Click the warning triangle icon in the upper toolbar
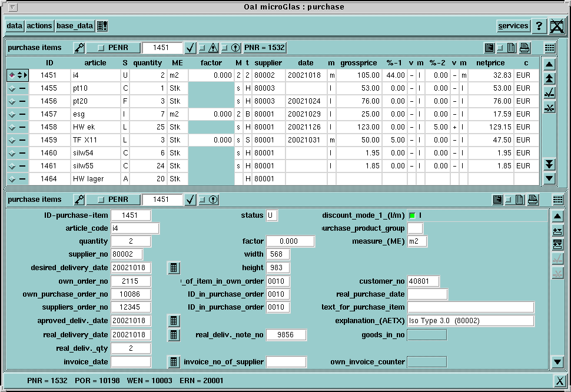This screenshot has height=392, width=571. coord(213,48)
